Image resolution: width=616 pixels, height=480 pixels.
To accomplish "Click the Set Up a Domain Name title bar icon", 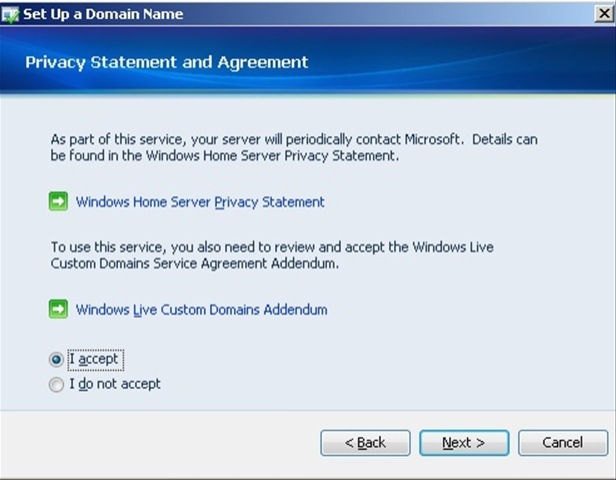I will click(10, 14).
